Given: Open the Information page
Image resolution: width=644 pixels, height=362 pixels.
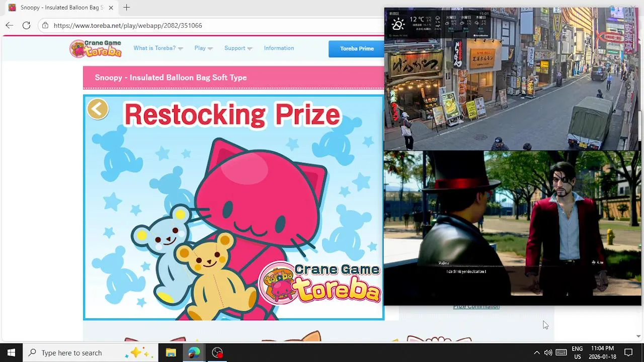Looking at the screenshot, I should click(279, 48).
